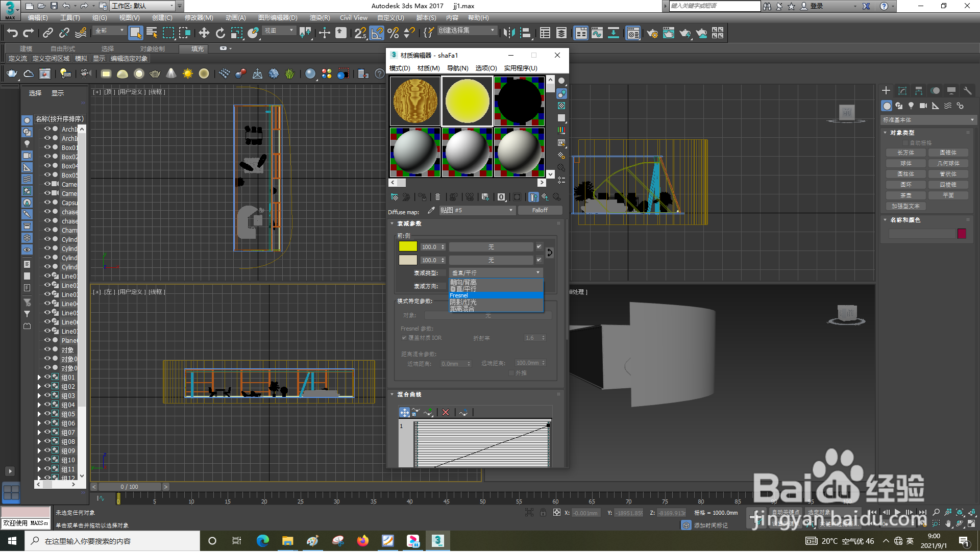This screenshot has height=552, width=980.
Task: Toggle first falloff map checkbox
Action: [x=538, y=247]
